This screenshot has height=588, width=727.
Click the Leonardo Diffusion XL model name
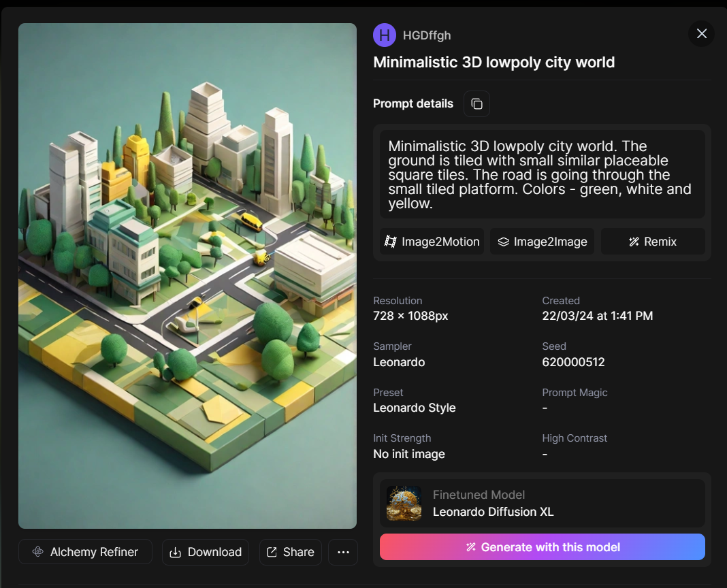(493, 512)
